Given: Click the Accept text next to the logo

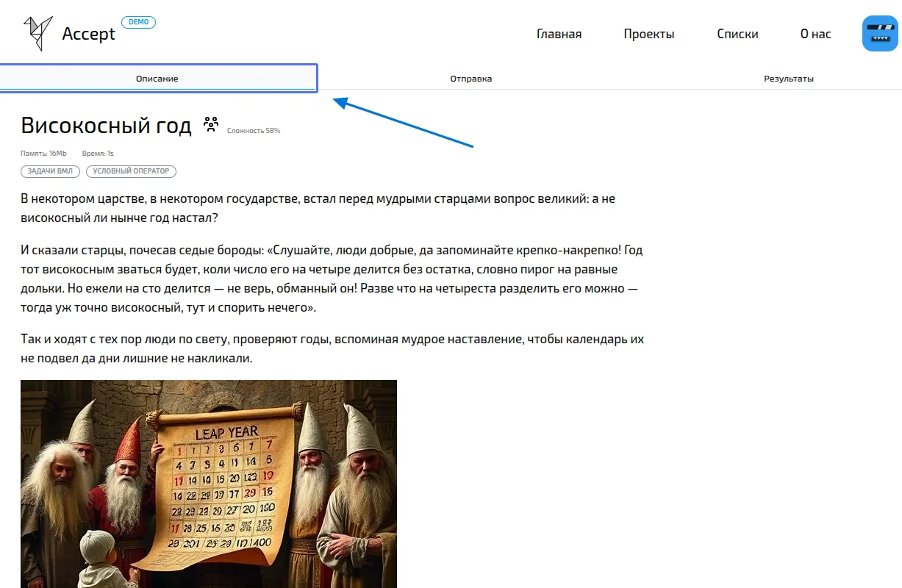Looking at the screenshot, I should coord(88,33).
